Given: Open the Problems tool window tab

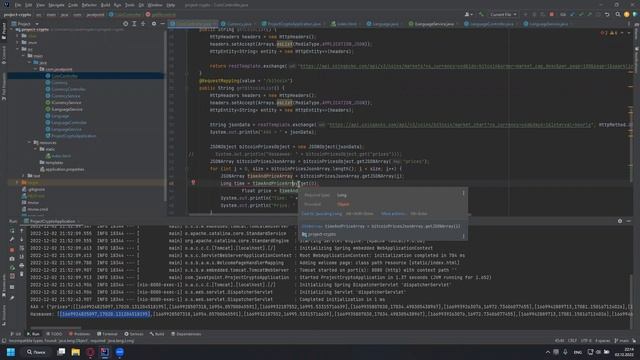Looking at the screenshot, I should click(x=79, y=334).
